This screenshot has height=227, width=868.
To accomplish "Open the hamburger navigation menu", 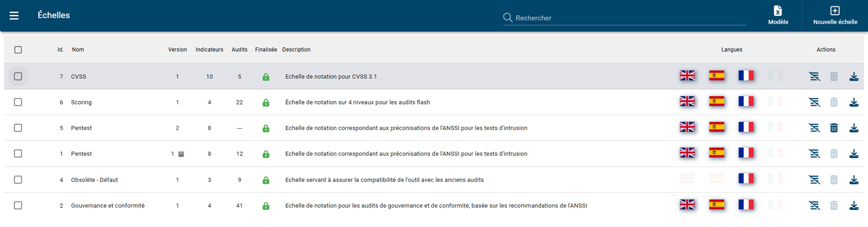I will coord(14,16).
